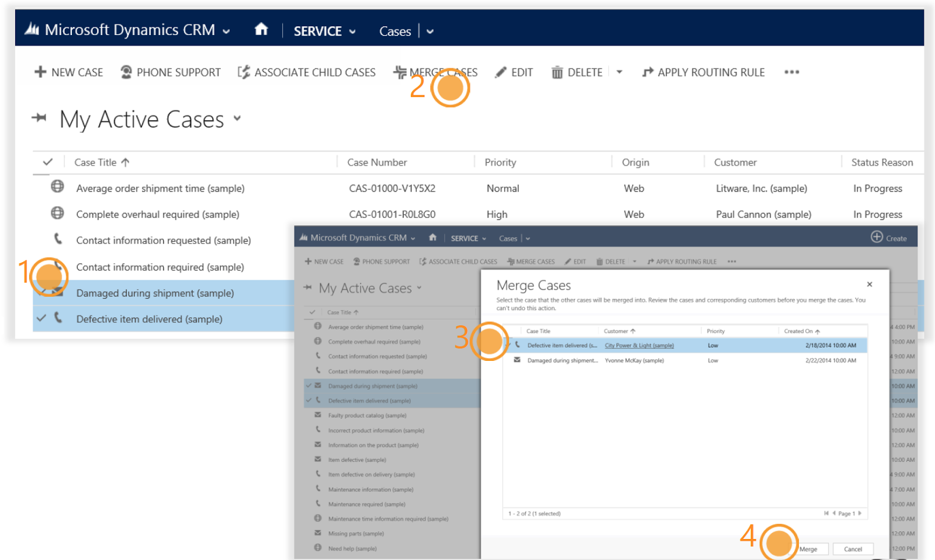Click the globe icon beside Complete overhaul required in the top window
Image resolution: width=935 pixels, height=560 pixels.
coord(57,213)
